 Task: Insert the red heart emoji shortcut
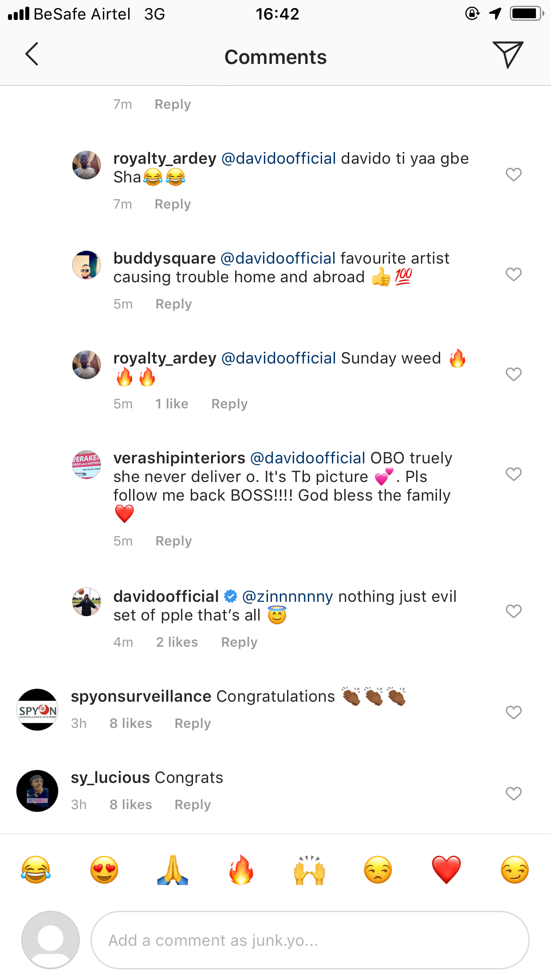click(x=446, y=870)
